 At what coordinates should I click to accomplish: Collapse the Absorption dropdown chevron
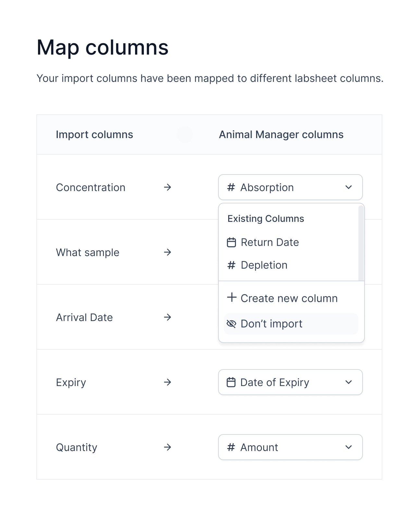coord(349,187)
